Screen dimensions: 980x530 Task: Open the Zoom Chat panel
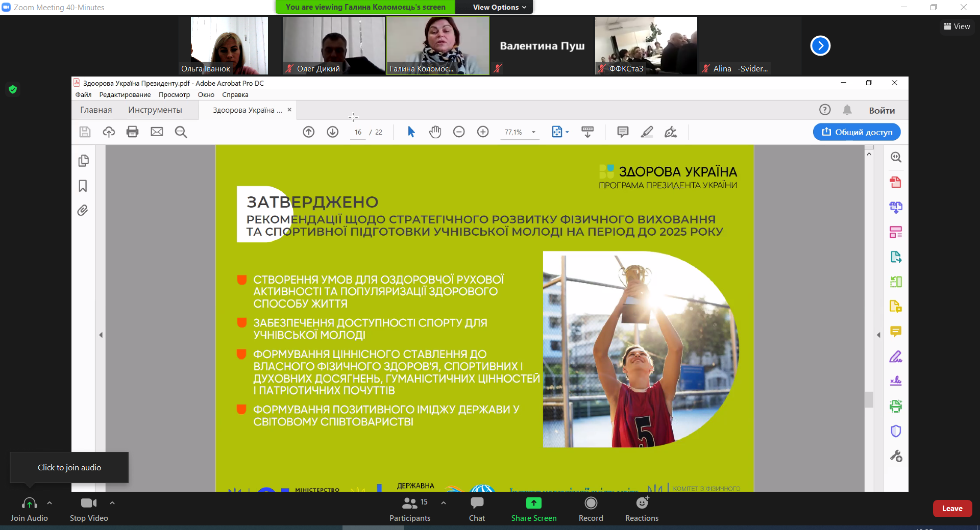477,509
